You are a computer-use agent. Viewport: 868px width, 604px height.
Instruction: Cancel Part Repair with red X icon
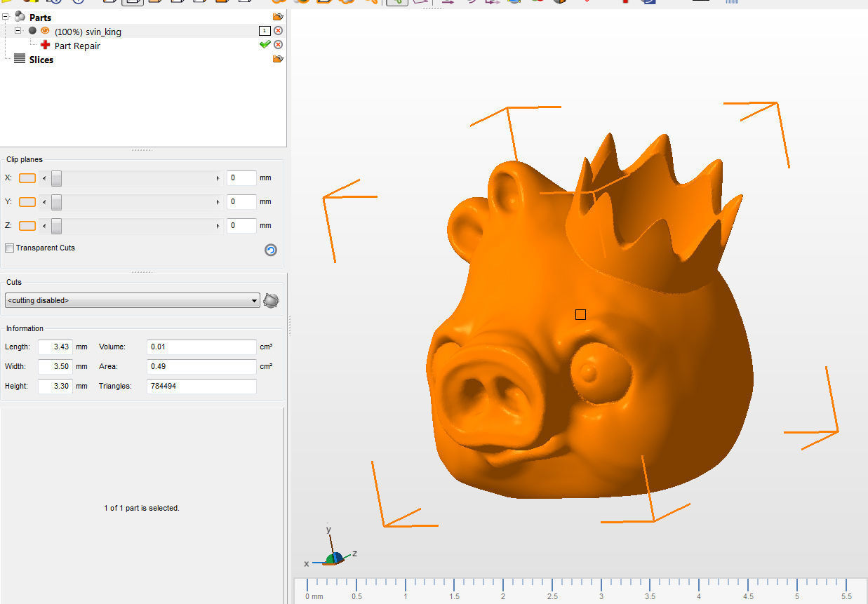(x=279, y=45)
